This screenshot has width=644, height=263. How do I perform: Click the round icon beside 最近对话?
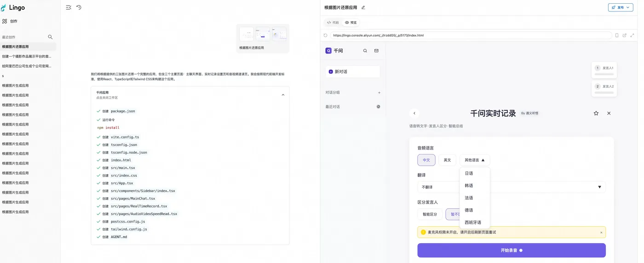[378, 107]
